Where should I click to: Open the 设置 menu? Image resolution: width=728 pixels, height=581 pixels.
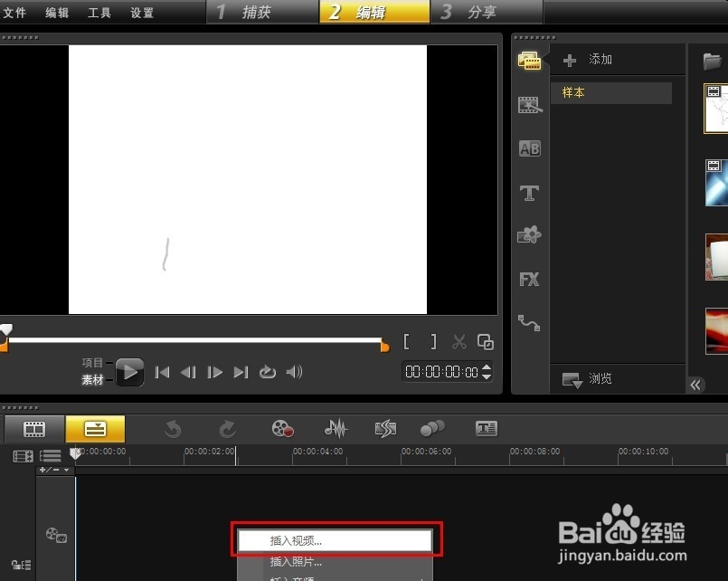142,13
